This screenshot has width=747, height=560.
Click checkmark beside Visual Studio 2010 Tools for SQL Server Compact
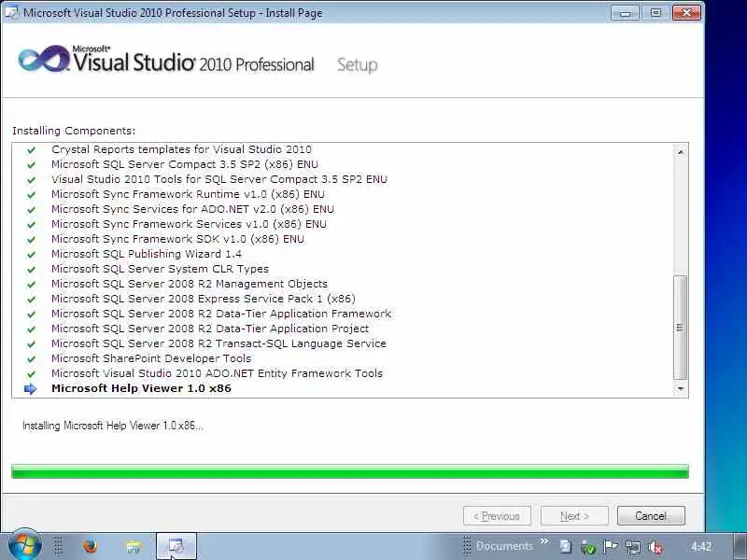pyautogui.click(x=31, y=179)
